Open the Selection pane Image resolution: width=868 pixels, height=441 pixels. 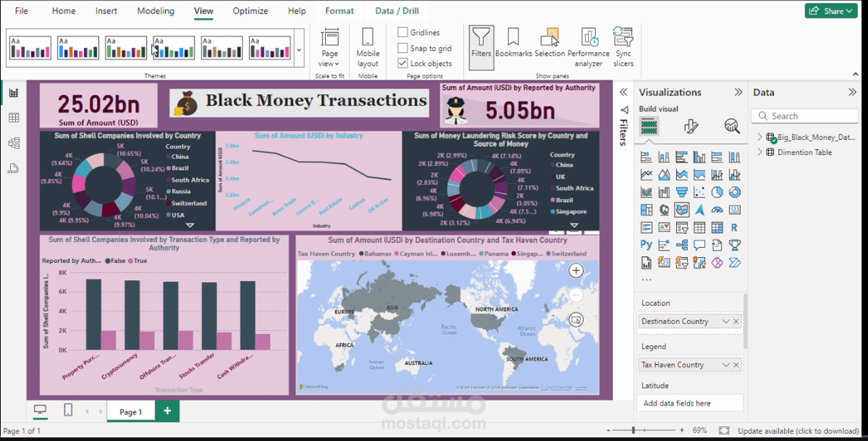[550, 43]
